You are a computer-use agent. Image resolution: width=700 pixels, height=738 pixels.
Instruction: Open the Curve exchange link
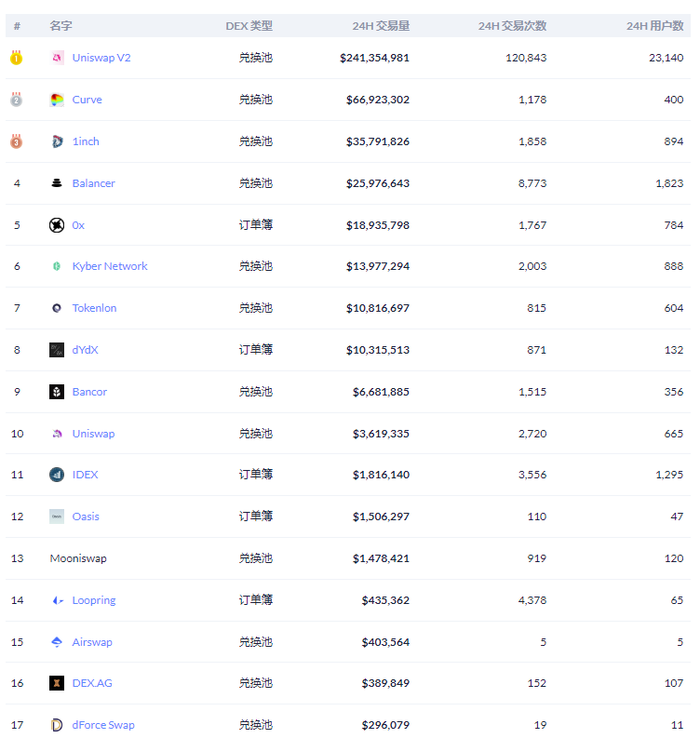(x=87, y=100)
